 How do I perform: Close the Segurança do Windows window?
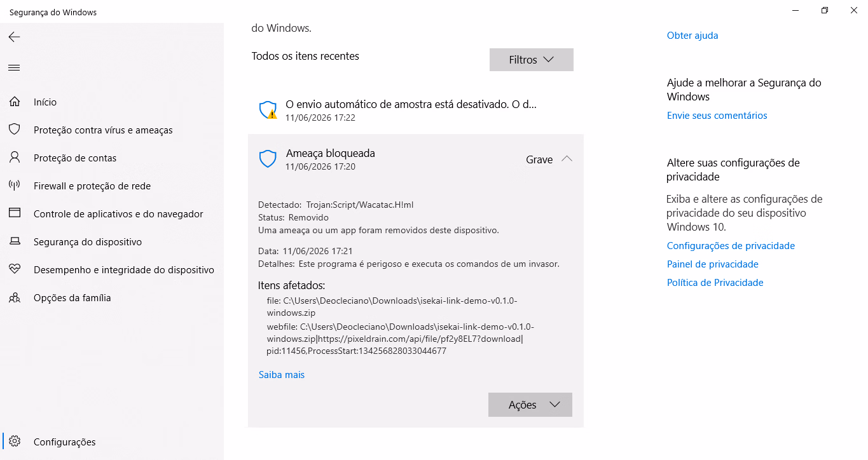click(x=853, y=10)
